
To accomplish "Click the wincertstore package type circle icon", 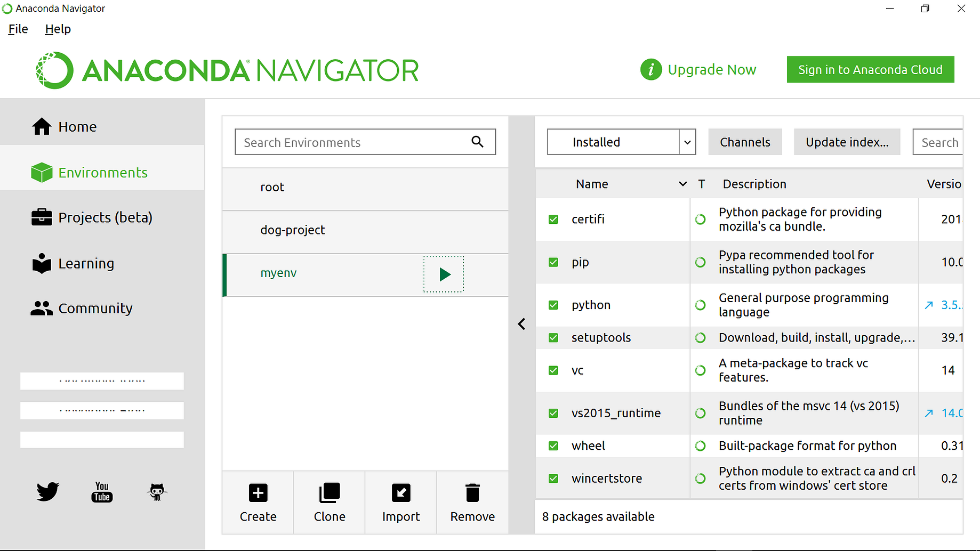I will [701, 479].
